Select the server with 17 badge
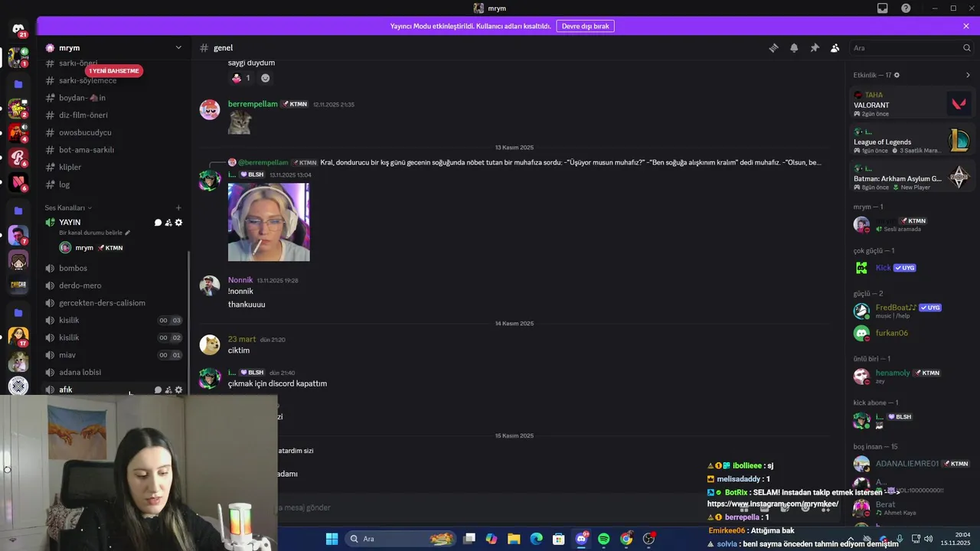Screen dimensions: 980x551 [x=18, y=337]
